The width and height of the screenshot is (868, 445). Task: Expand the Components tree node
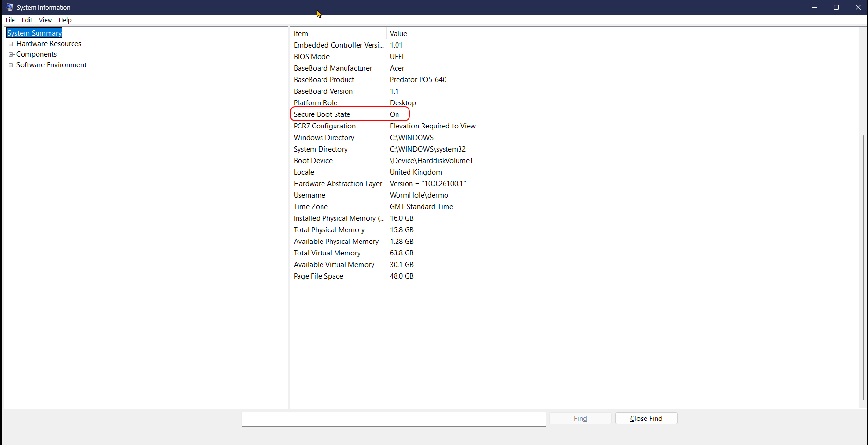11,54
